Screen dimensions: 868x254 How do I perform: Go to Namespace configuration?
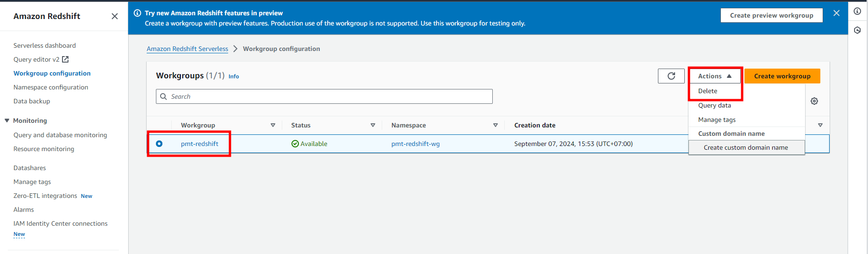50,87
